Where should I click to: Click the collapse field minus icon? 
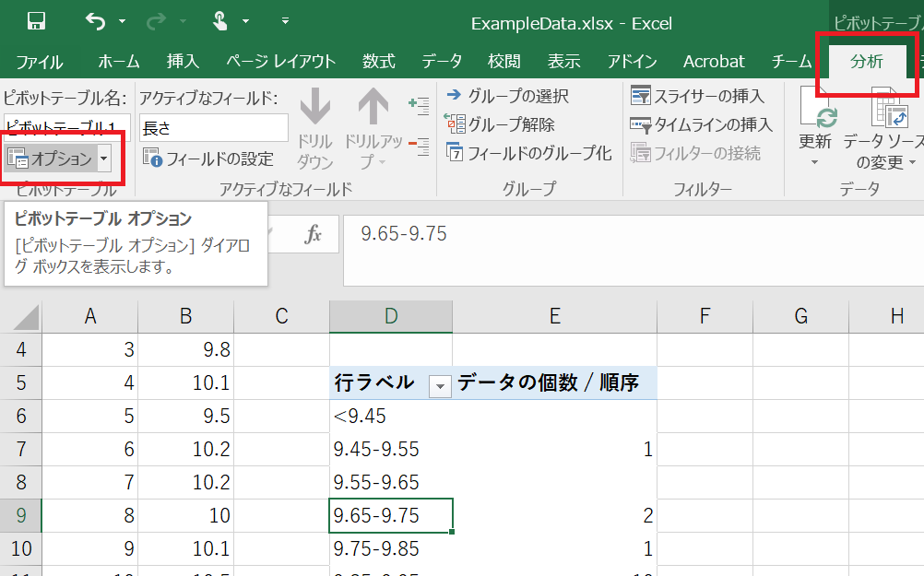[x=419, y=146]
